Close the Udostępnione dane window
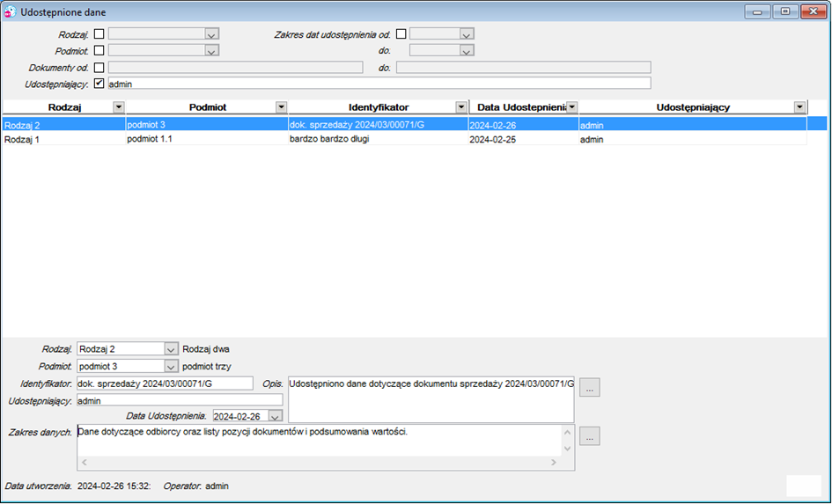 coord(814,11)
